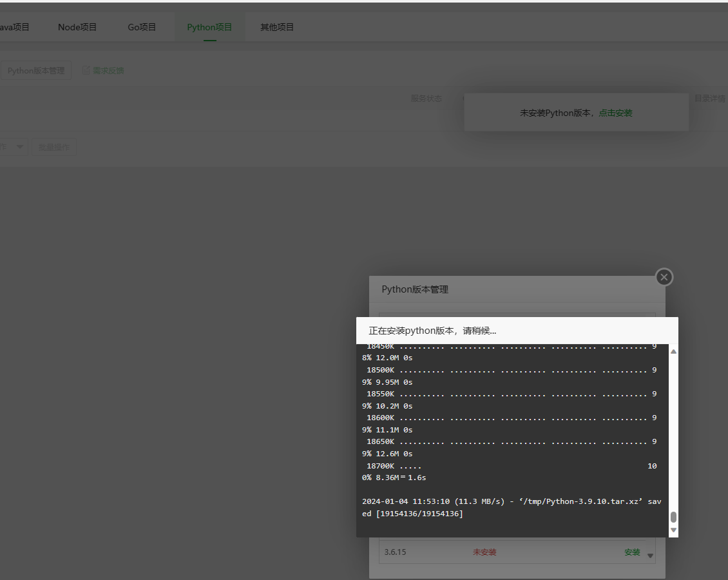This screenshot has height=580, width=728.
Task: Click the 正在安装python版本，请稍候... heading
Action: [x=432, y=331]
